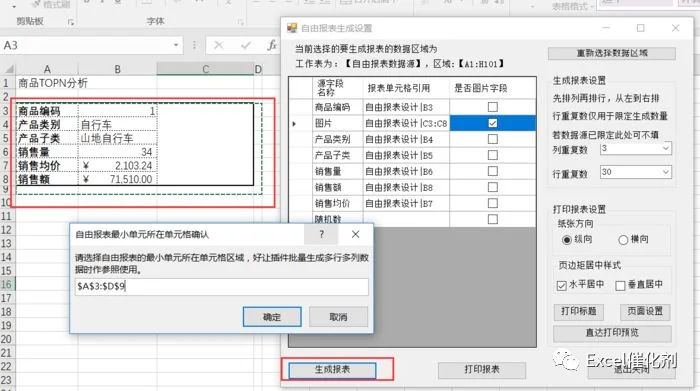This screenshot has width=700, height=391.
Task: Click the 直达打印预览 button
Action: [612, 333]
